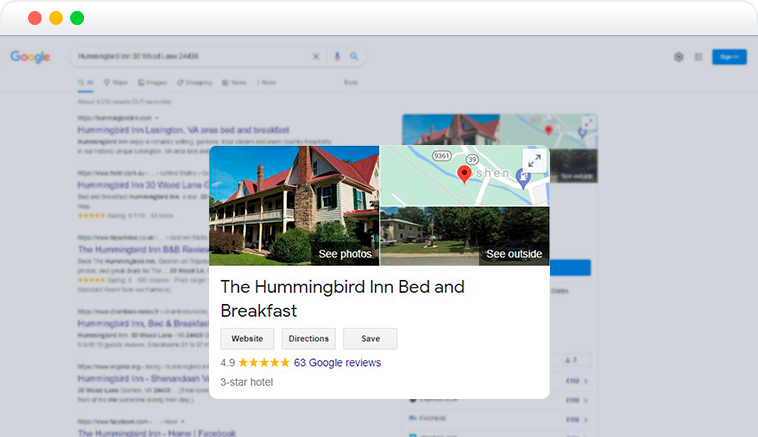Click the five yellow rating stars
Image resolution: width=758 pixels, height=437 pixels.
tap(264, 363)
